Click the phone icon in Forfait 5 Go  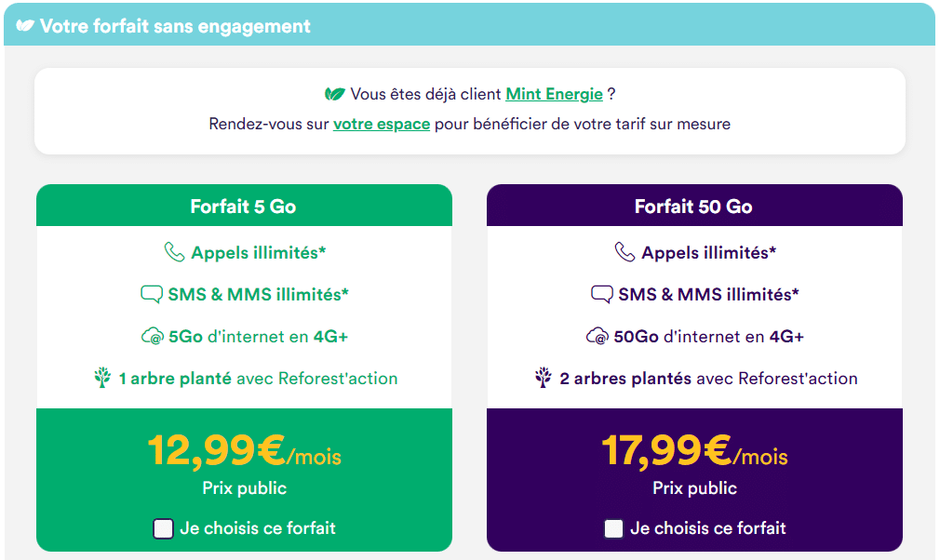pos(174,252)
